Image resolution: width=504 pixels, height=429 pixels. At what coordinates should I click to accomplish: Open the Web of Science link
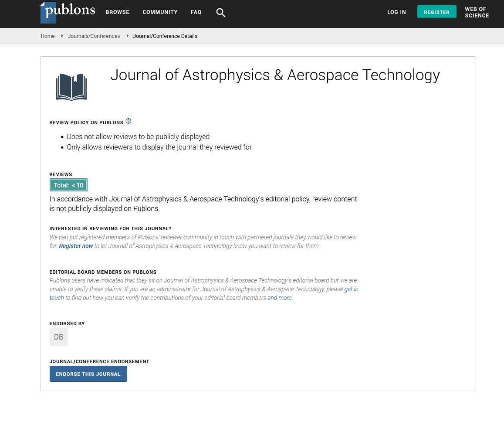point(477,12)
